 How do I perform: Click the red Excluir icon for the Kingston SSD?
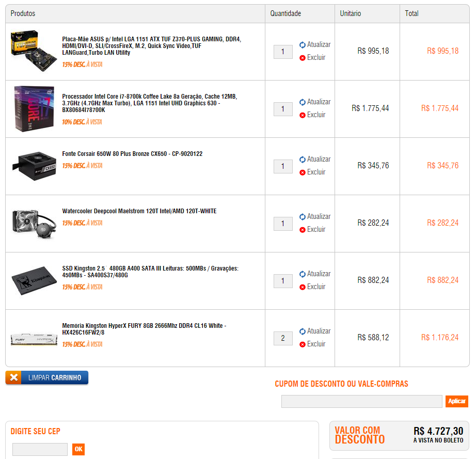point(303,287)
